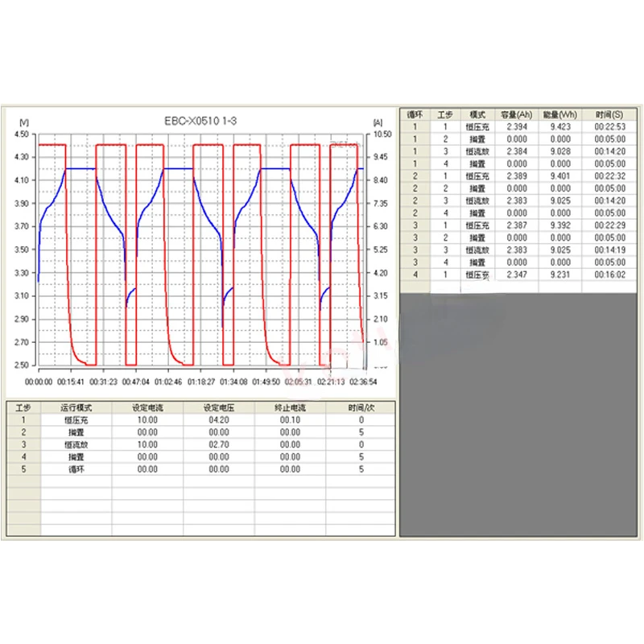Click the 终止电流 column header
The height and width of the screenshot is (644, 644).
point(290,408)
